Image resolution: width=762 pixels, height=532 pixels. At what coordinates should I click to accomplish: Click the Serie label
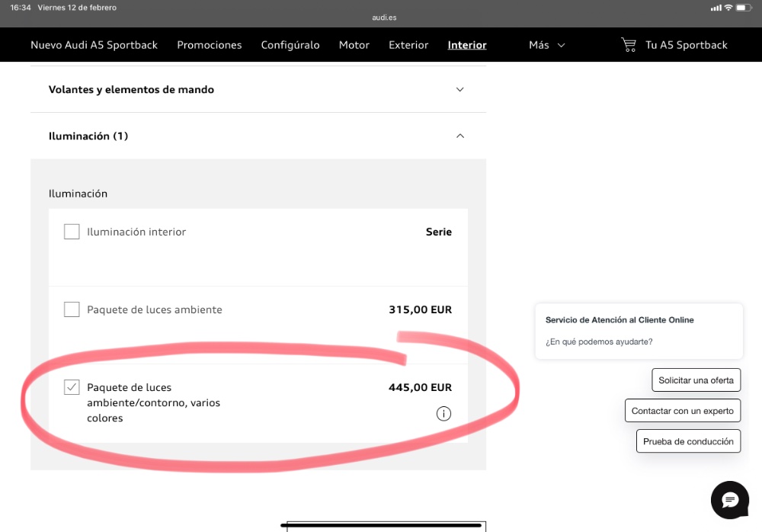click(439, 232)
